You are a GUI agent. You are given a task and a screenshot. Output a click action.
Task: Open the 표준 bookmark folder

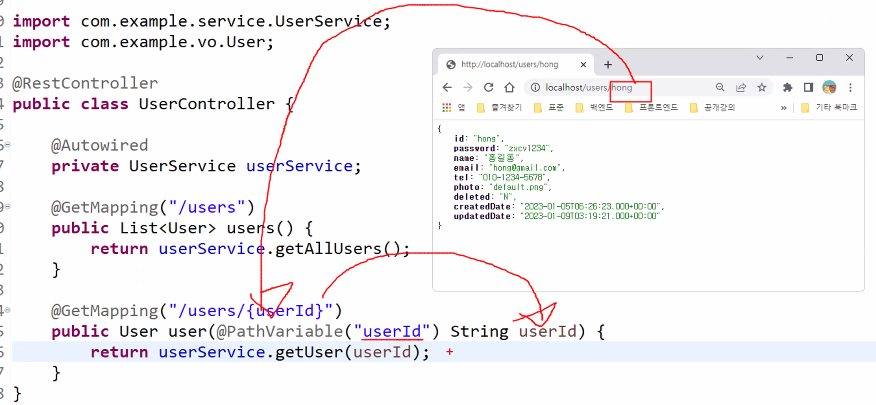(x=548, y=108)
